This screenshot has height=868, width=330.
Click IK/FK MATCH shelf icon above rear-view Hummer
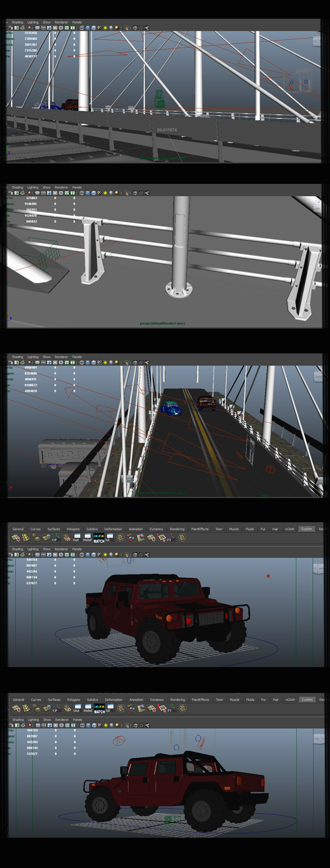pyautogui.click(x=100, y=708)
